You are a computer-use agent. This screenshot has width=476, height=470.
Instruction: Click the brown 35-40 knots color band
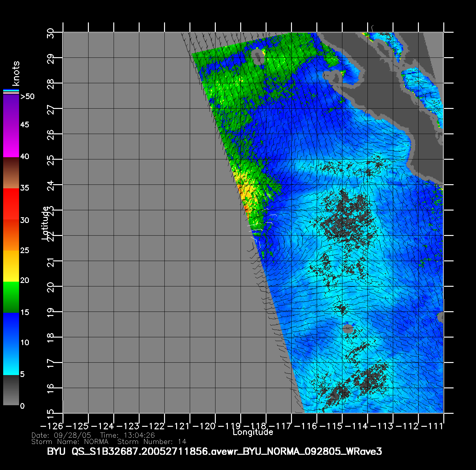11,173
